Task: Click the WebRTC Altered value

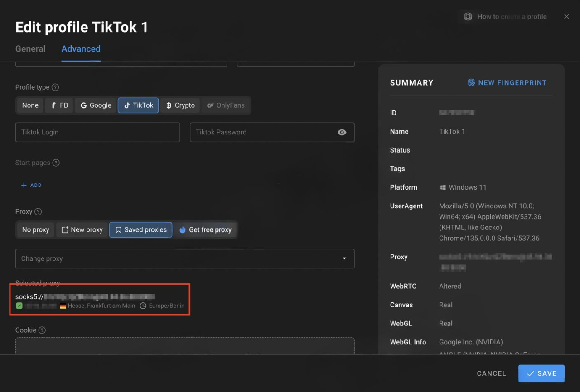Action: [450, 287]
